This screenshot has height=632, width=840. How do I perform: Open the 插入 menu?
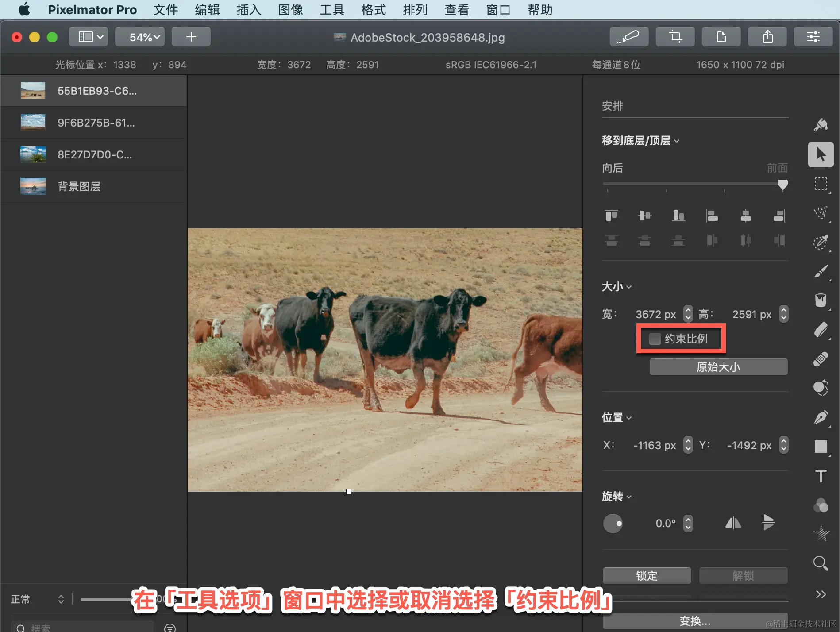(x=249, y=10)
